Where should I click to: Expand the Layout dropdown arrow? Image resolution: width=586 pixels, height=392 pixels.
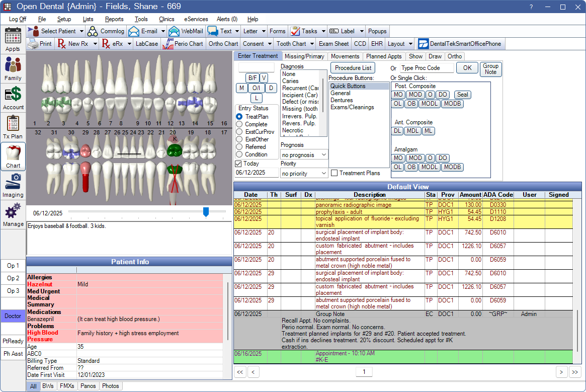click(411, 44)
